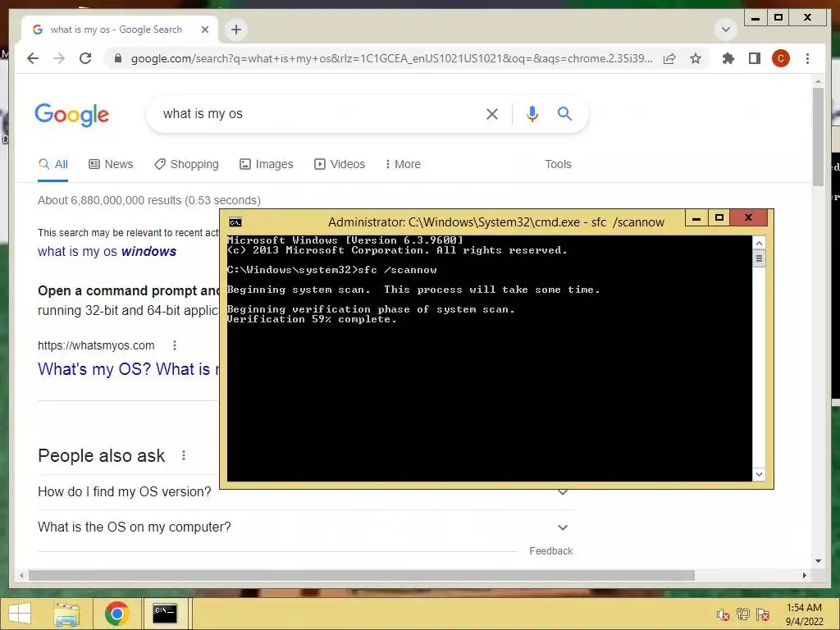The height and width of the screenshot is (630, 840).
Task: Expand 'What is the OS on my computer?'
Action: point(305,527)
